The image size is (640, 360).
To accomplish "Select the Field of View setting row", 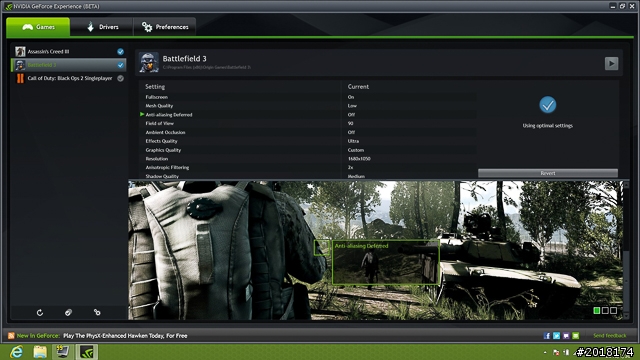I will pos(308,123).
